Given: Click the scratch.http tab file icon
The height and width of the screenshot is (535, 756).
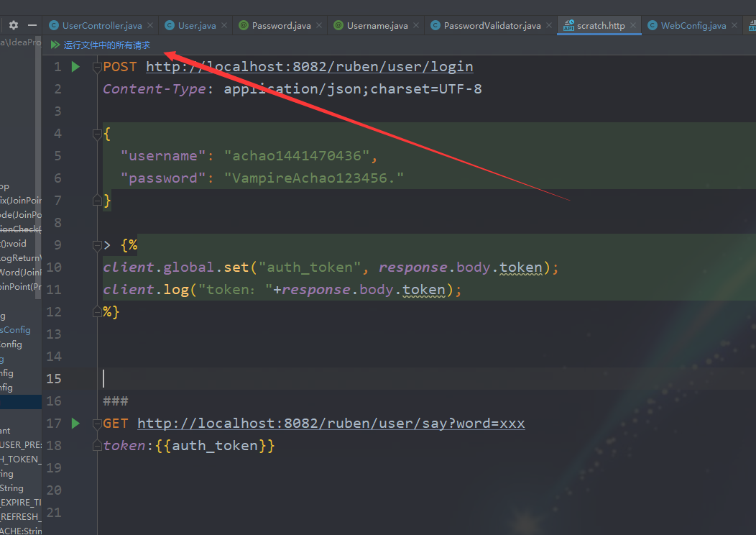Looking at the screenshot, I should tap(568, 26).
